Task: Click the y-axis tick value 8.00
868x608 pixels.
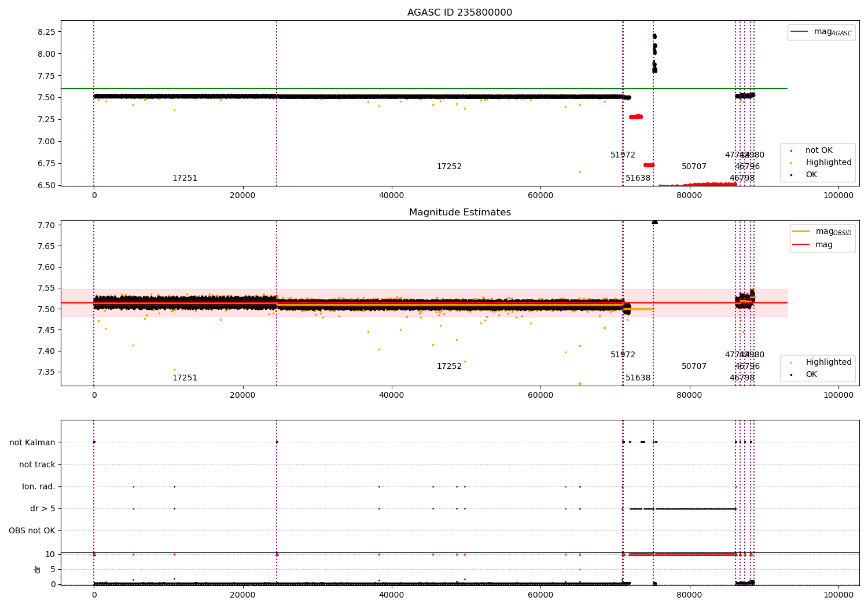Action: pyautogui.click(x=46, y=54)
